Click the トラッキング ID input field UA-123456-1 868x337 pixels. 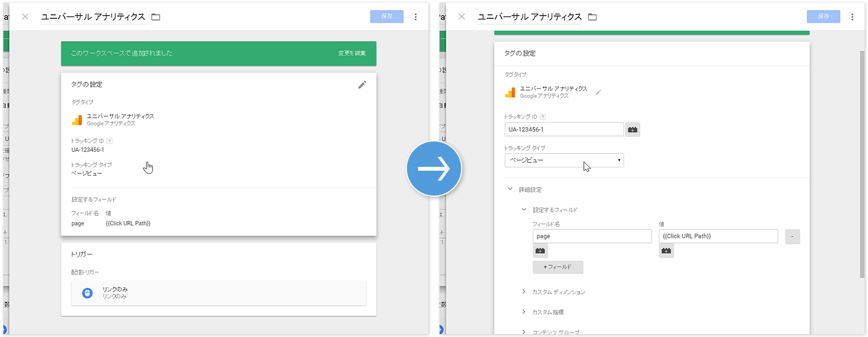click(564, 129)
